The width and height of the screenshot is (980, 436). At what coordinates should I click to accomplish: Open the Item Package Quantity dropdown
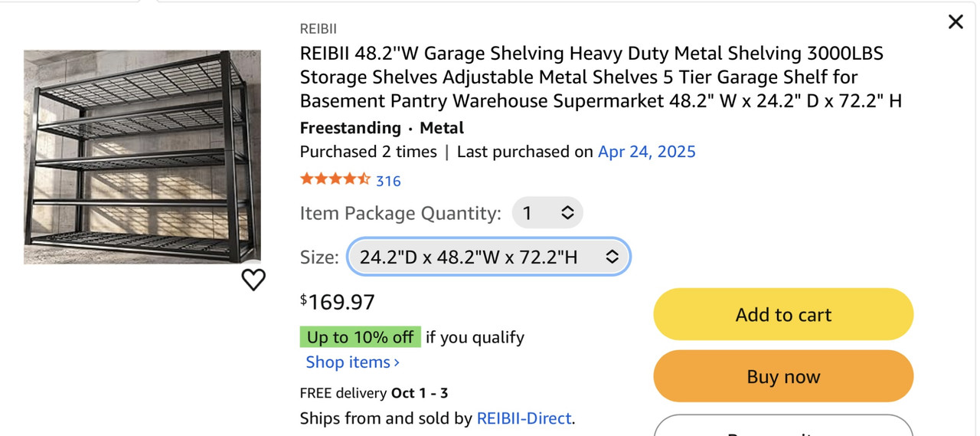click(x=547, y=213)
